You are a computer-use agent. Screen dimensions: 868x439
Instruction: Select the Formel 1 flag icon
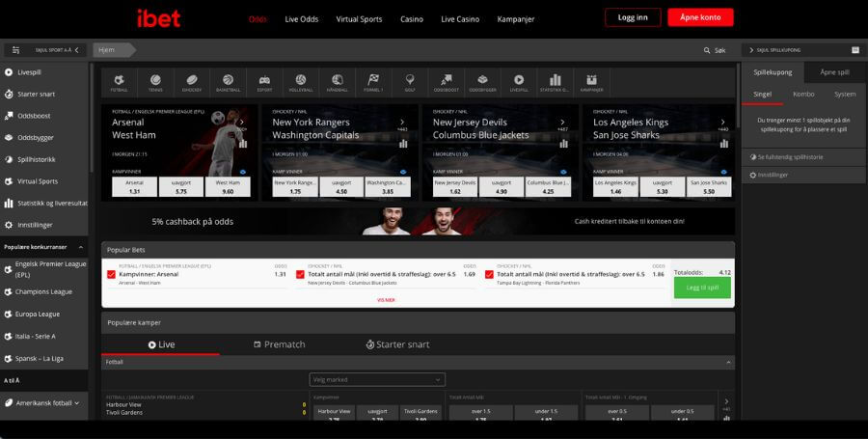pos(373,82)
